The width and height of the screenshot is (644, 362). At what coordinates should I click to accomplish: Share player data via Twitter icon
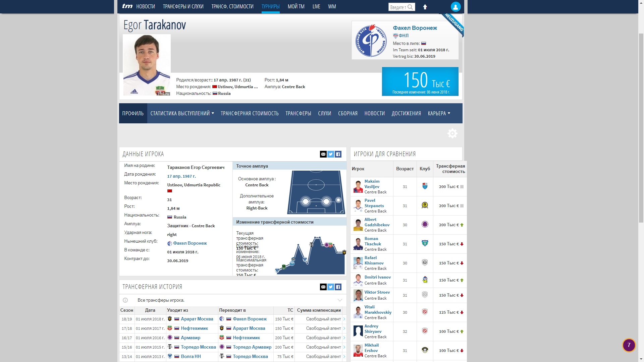331,154
